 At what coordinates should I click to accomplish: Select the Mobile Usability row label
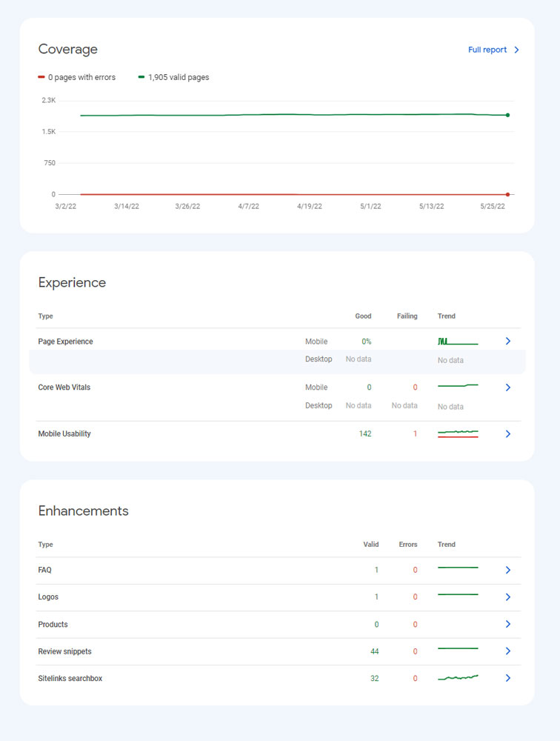pos(64,433)
